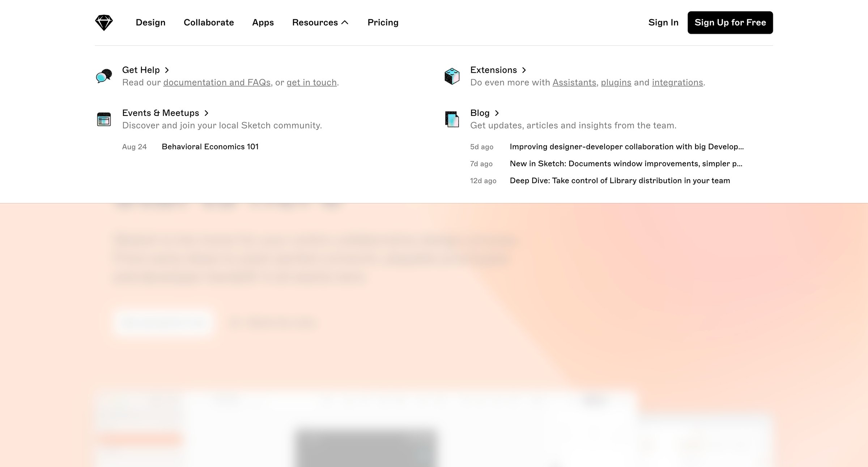Click the integrations link
Image resolution: width=868 pixels, height=467 pixels.
pos(677,83)
